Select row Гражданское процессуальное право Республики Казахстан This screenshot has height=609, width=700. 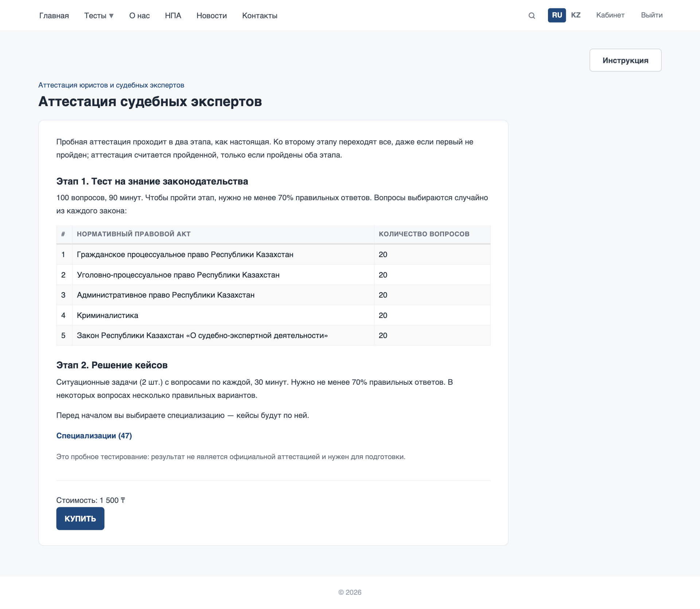pos(273,255)
